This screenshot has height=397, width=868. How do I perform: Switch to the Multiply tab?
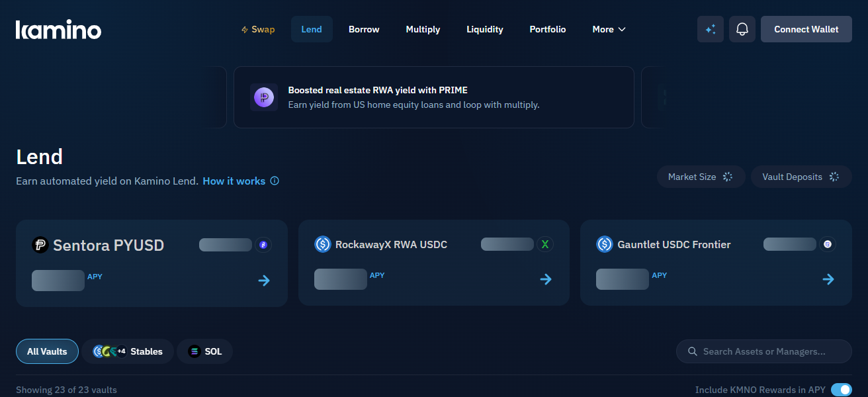(x=423, y=29)
